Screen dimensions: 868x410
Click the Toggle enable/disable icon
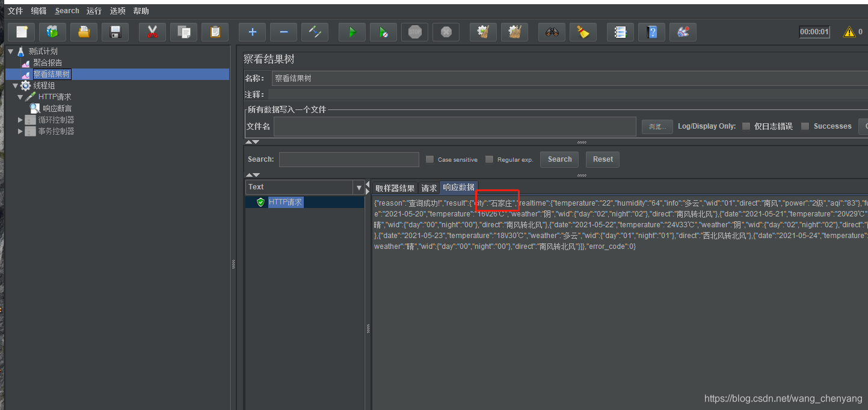click(315, 32)
